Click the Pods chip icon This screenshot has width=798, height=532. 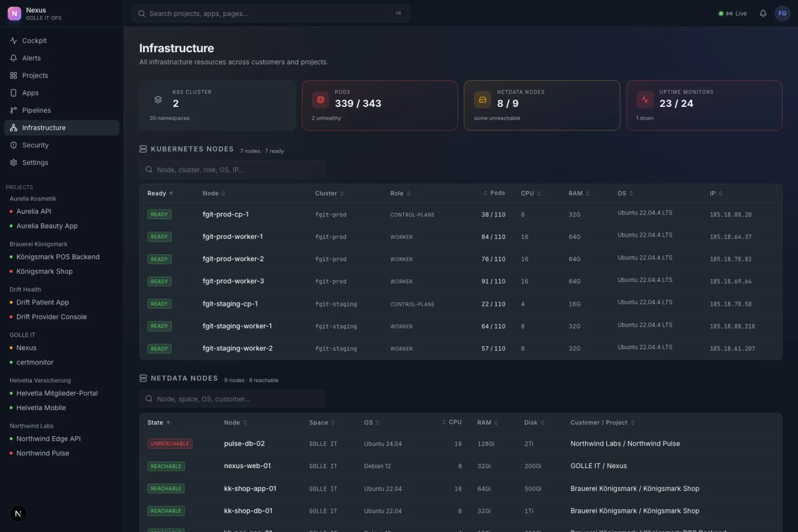click(x=320, y=99)
